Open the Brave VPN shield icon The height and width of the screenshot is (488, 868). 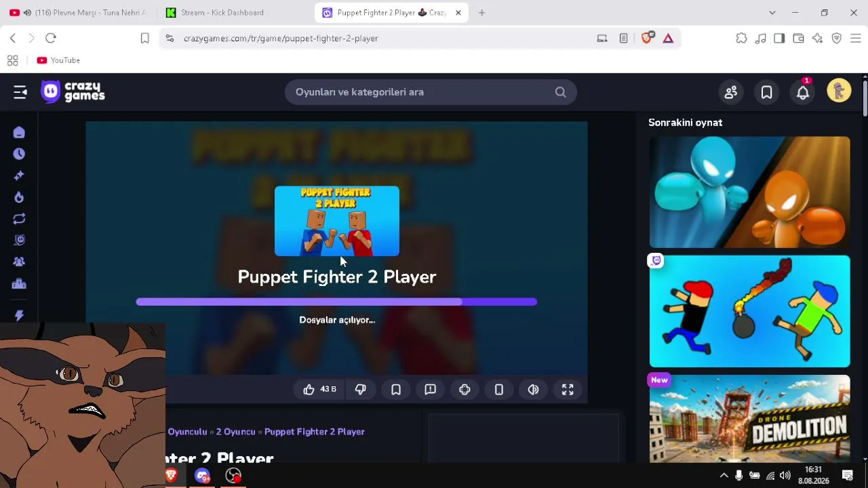(x=837, y=39)
